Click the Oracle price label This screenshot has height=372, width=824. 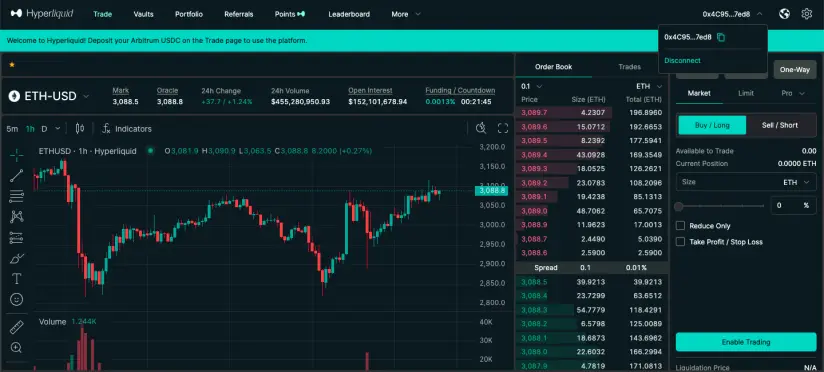(167, 90)
